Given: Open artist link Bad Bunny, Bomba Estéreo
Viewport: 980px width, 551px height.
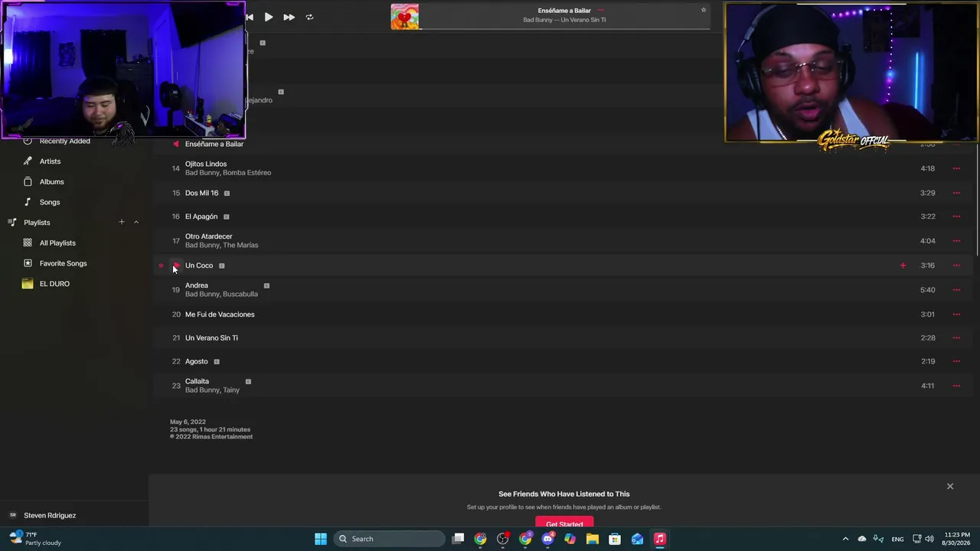Looking at the screenshot, I should click(x=228, y=173).
